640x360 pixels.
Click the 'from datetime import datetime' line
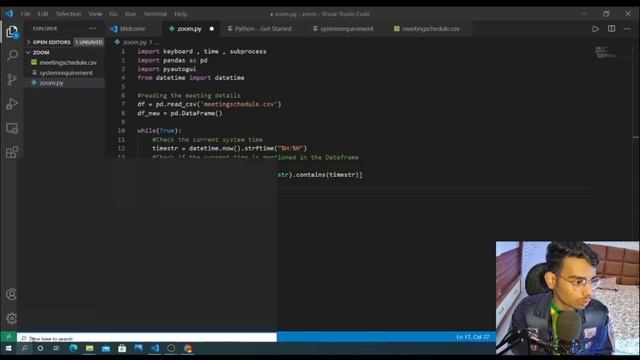pos(191,78)
